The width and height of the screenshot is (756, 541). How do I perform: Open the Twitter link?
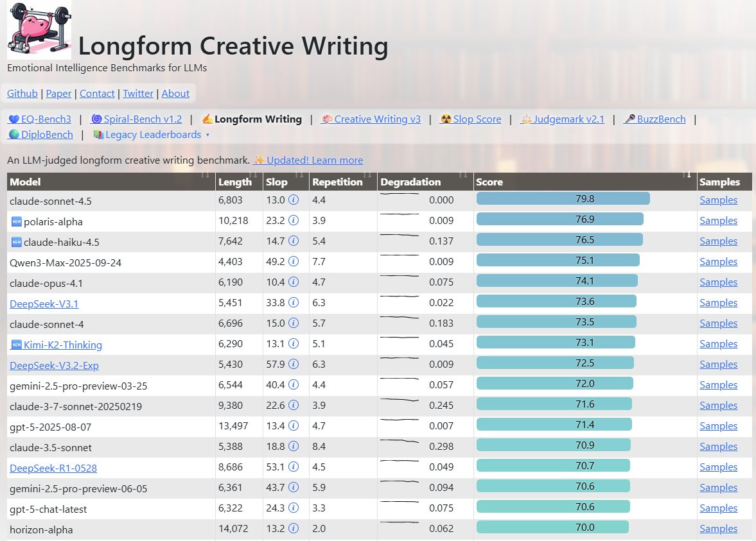[138, 94]
